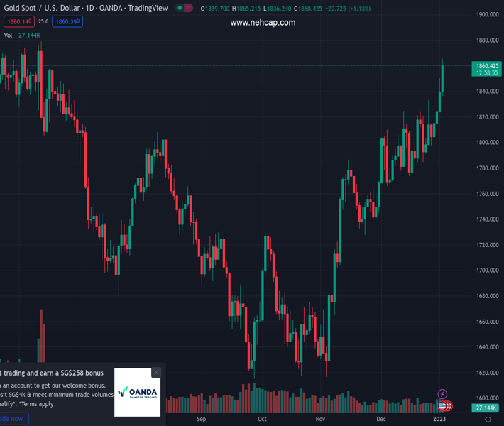The width and height of the screenshot is (504, 426).
Task: Click the current price label 1860.425
Action: pos(486,65)
